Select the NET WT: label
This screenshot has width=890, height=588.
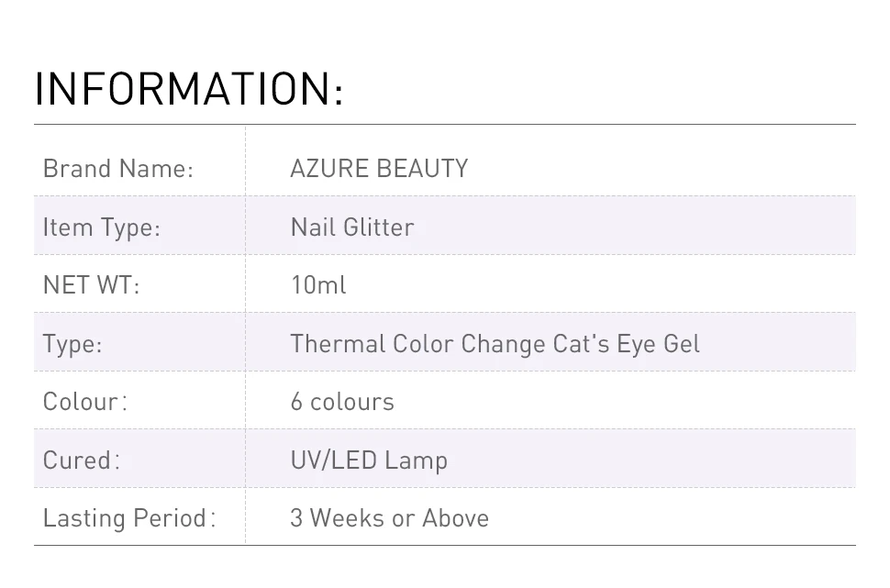point(92,285)
